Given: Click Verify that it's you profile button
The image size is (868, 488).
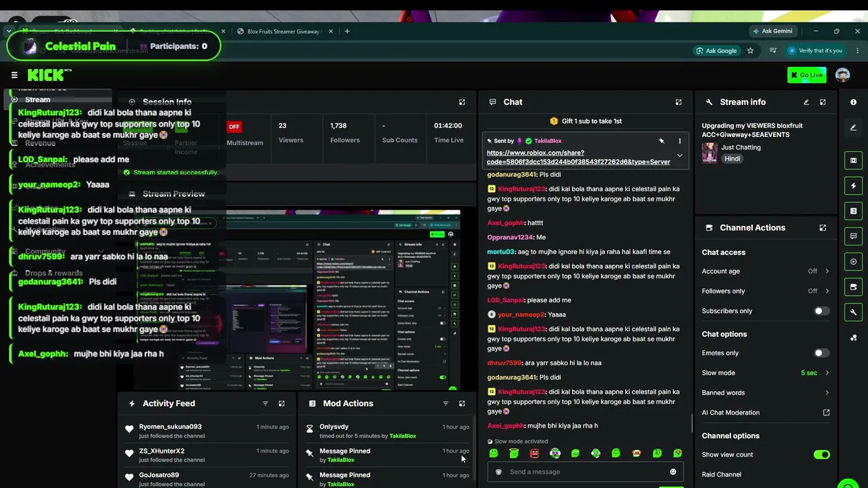Looking at the screenshot, I should click(814, 51).
